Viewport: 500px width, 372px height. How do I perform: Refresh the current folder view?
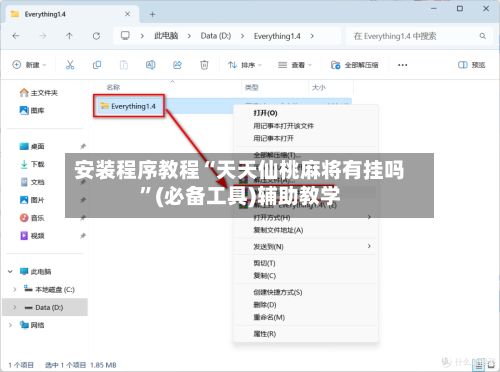tap(96, 36)
